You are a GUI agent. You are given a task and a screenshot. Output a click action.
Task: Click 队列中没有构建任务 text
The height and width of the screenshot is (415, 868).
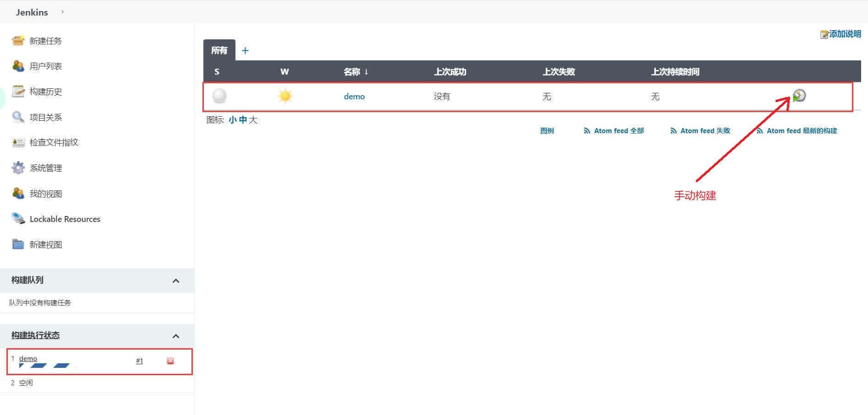pyautogui.click(x=40, y=302)
